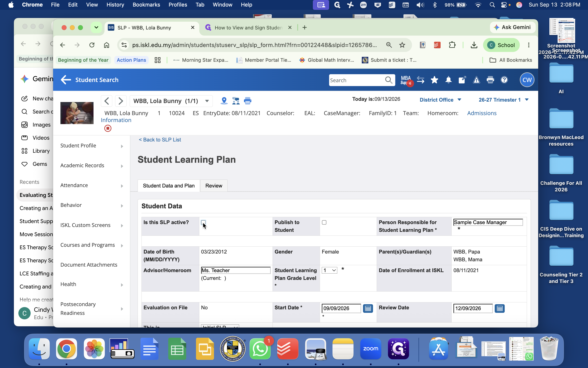The image size is (588, 368).
Task: Open the Review Date calendar picker
Action: point(500,308)
